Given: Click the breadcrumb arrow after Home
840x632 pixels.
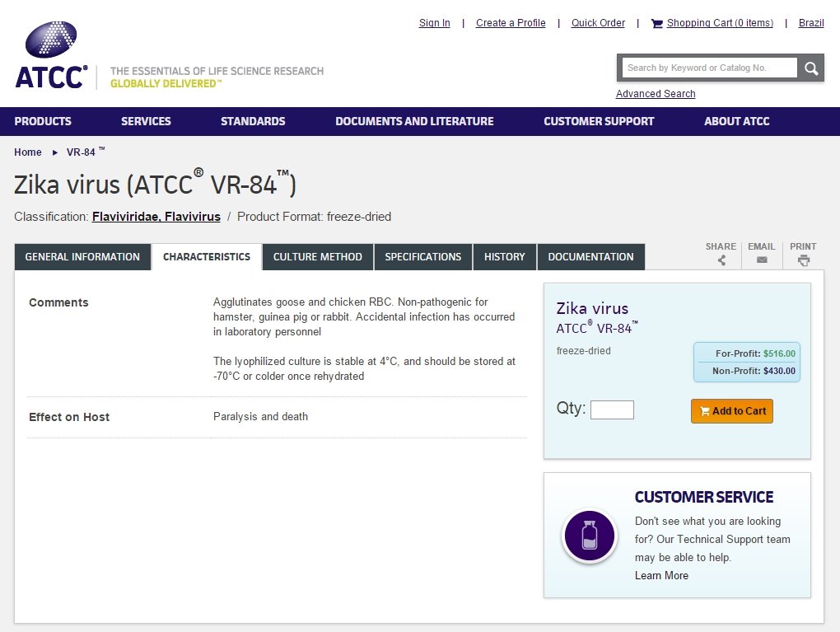Looking at the screenshot, I should coord(54,152).
